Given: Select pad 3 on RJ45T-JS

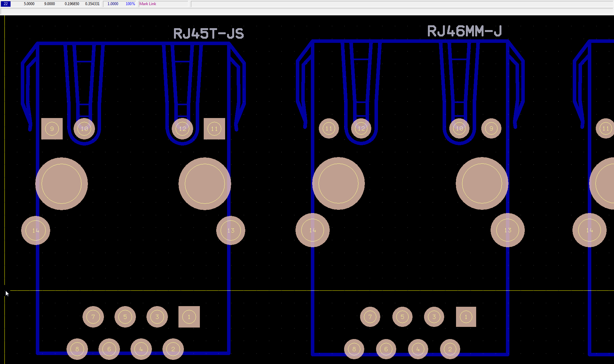Looking at the screenshot, I should pyautogui.click(x=157, y=317).
